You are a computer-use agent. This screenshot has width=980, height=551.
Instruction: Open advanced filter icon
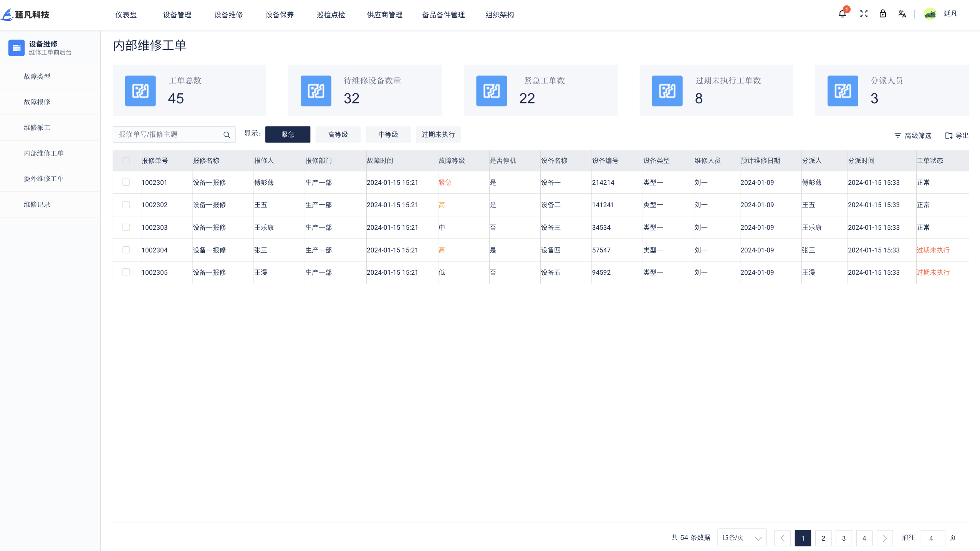pyautogui.click(x=897, y=136)
